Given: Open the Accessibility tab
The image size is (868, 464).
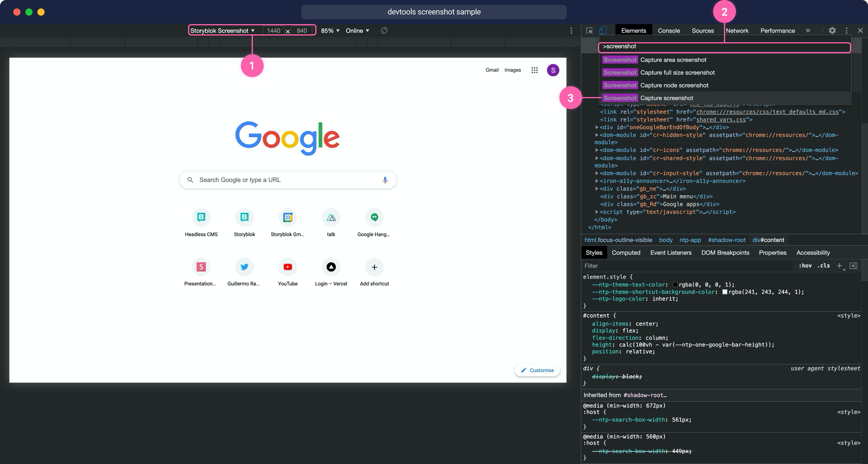Looking at the screenshot, I should coord(813,253).
